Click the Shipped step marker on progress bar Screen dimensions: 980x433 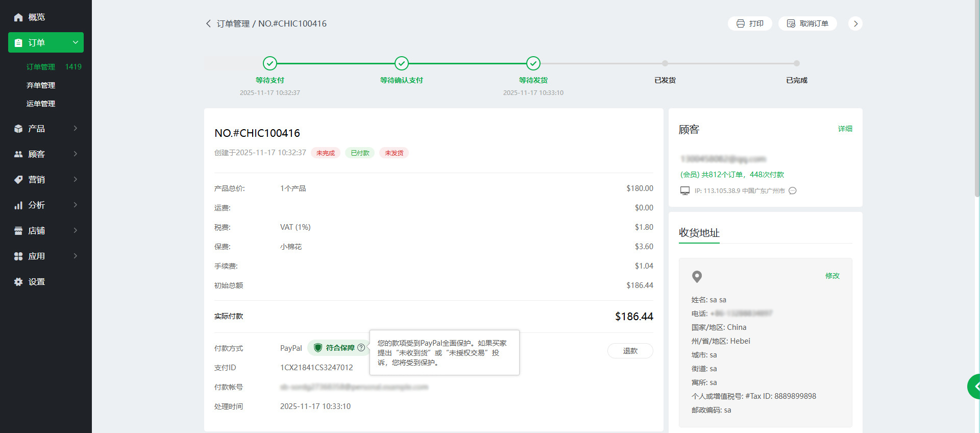coord(665,63)
